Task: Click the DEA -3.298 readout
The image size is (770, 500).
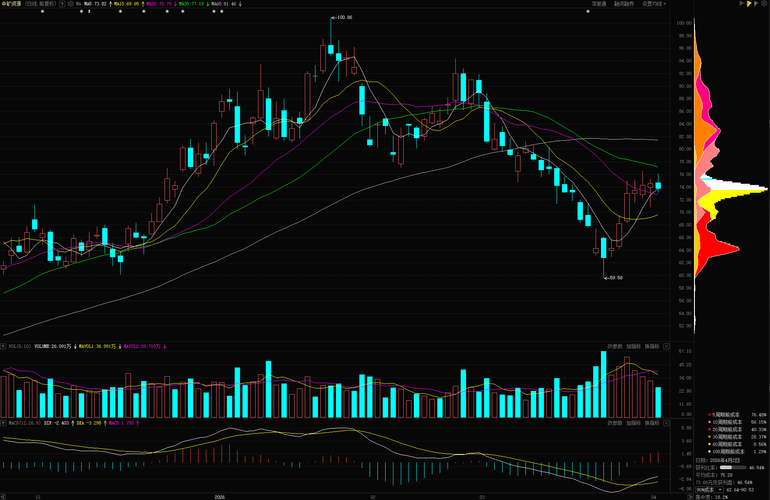Action: coord(87,423)
